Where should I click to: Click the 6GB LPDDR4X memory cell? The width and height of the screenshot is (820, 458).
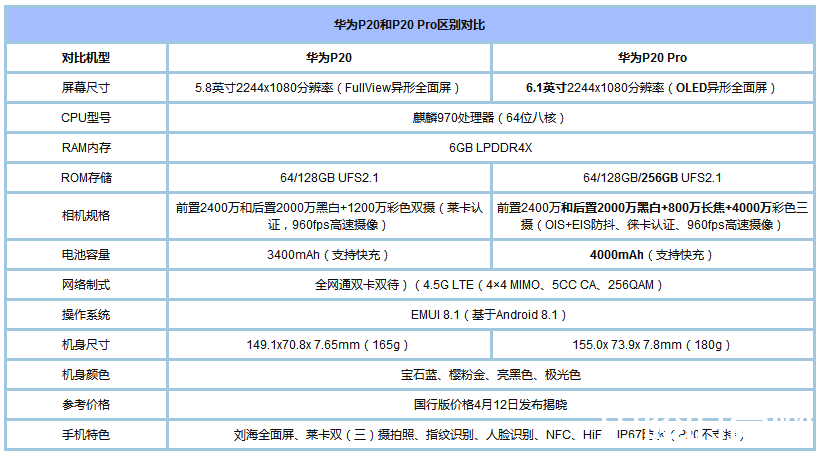(490, 148)
